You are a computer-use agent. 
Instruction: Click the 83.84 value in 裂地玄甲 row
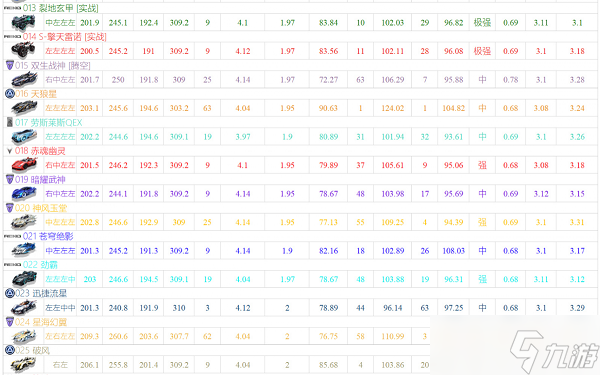pyautogui.click(x=328, y=23)
